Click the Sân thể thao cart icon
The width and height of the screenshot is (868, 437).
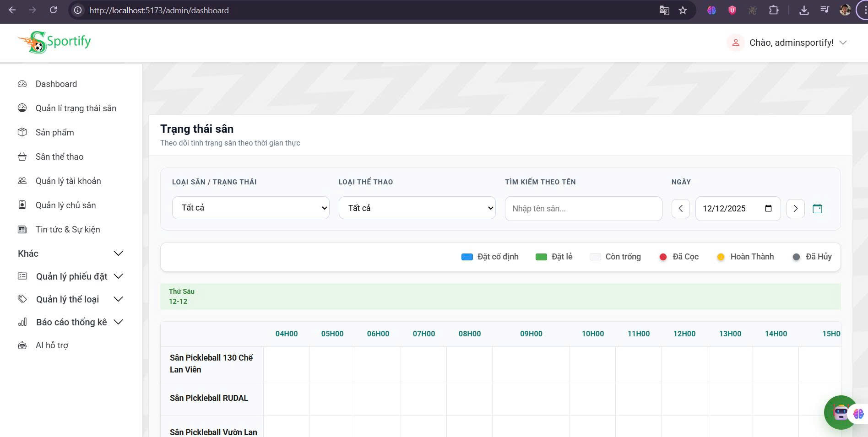tap(22, 156)
